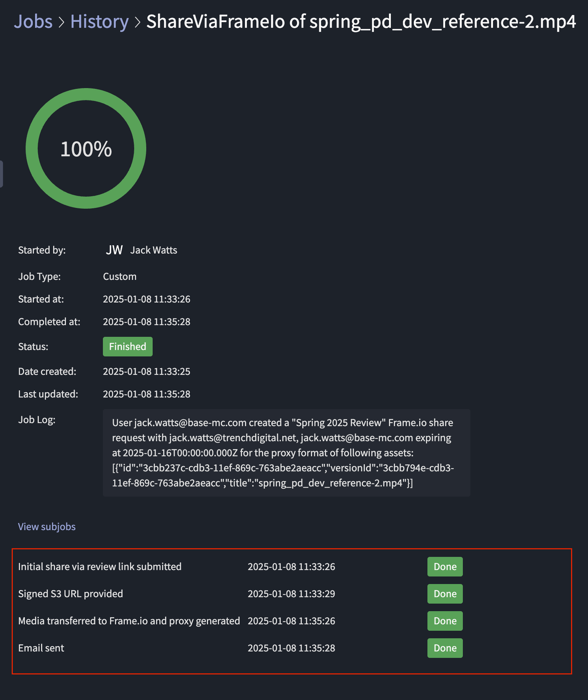Click the Email sent timestamp
Viewport: 588px width, 700px height.
(x=291, y=648)
